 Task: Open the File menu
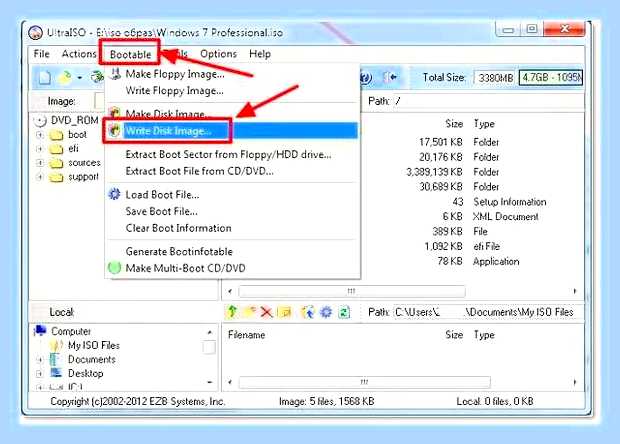42,54
